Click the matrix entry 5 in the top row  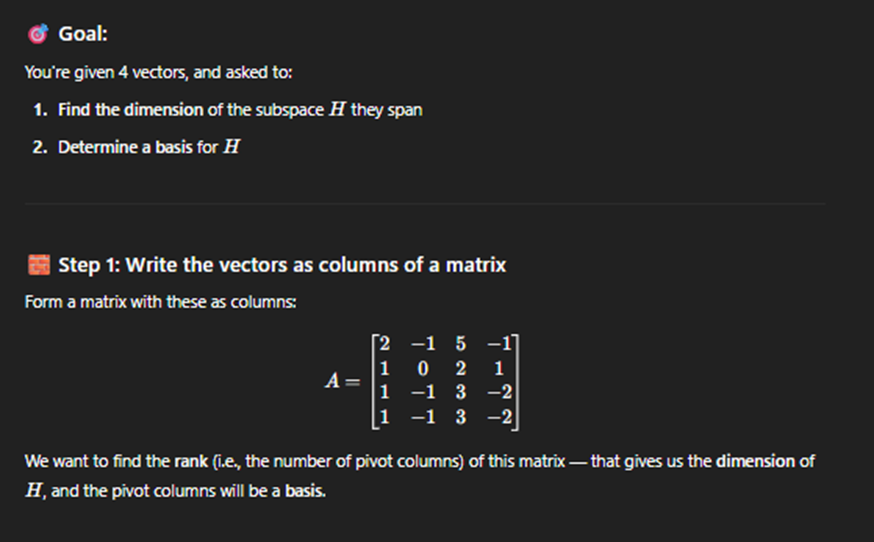click(460, 343)
